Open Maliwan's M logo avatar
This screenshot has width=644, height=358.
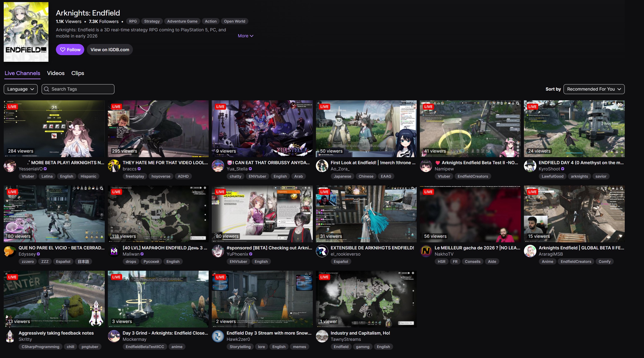tap(114, 251)
